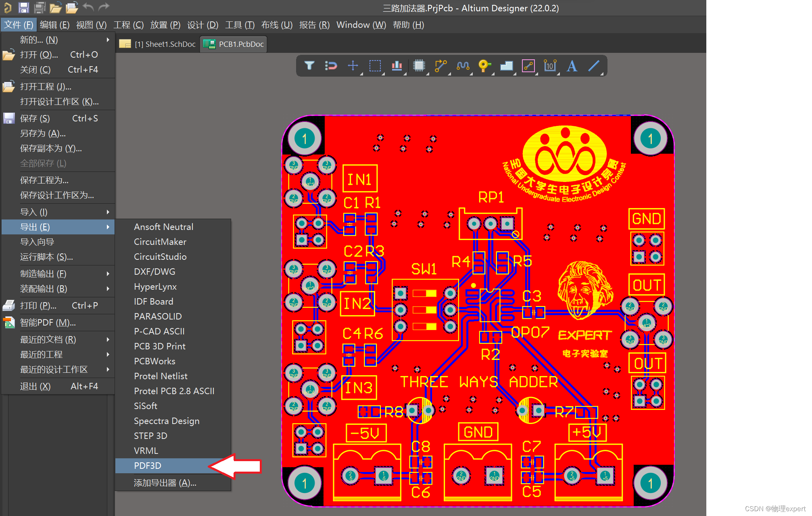Choose PDF3D export option
This screenshot has height=516, width=812.
[148, 466]
